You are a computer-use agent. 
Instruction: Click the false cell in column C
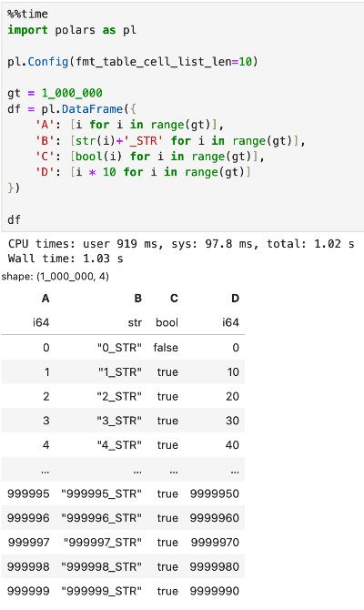click(166, 348)
